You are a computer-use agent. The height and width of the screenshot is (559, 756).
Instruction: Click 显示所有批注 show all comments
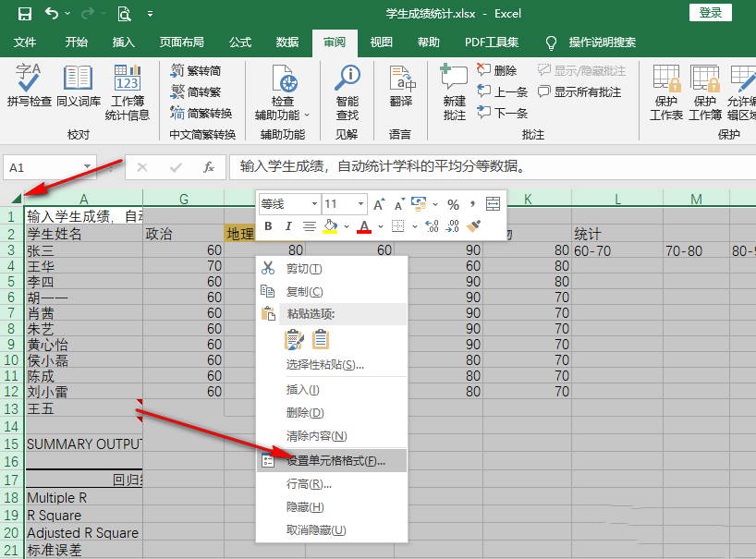tap(579, 91)
